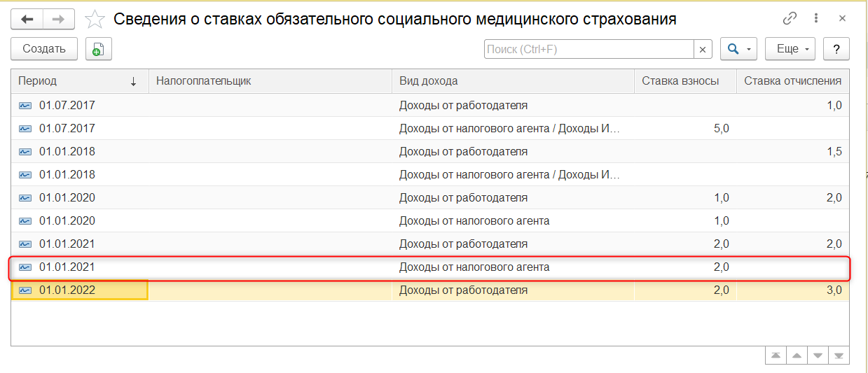The height and width of the screenshot is (373, 868).
Task: Open help with the question mark button
Action: click(x=836, y=49)
